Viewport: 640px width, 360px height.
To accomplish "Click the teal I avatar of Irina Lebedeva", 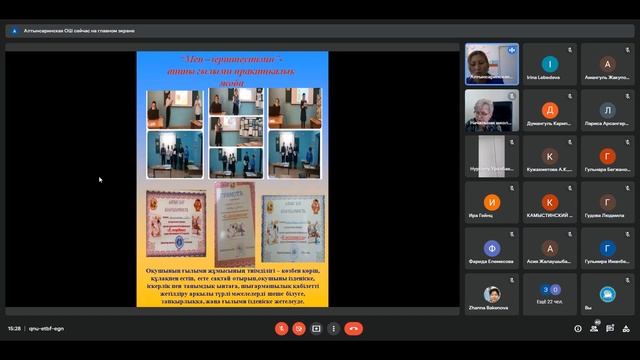I will 550,64.
